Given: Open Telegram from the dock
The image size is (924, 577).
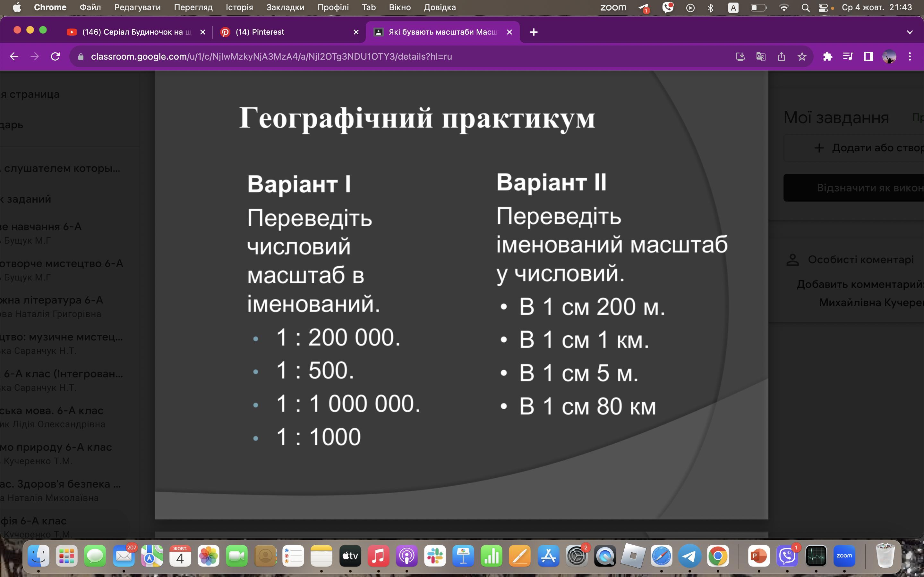Looking at the screenshot, I should click(x=689, y=556).
